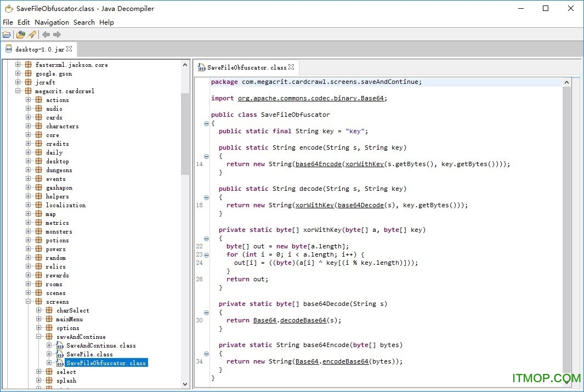Image resolution: width=584 pixels, height=392 pixels.
Task: Open the encodeBase64 method link
Action: (345, 361)
